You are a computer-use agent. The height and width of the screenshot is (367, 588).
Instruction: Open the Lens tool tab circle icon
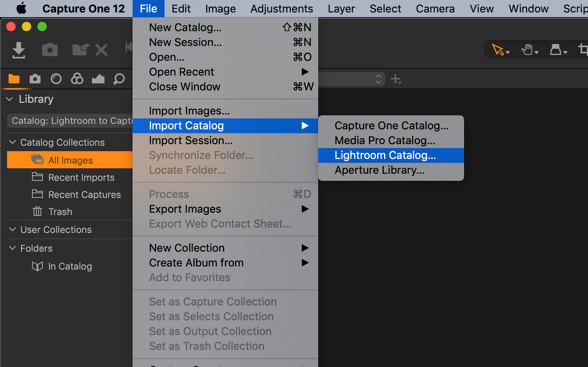(x=56, y=79)
